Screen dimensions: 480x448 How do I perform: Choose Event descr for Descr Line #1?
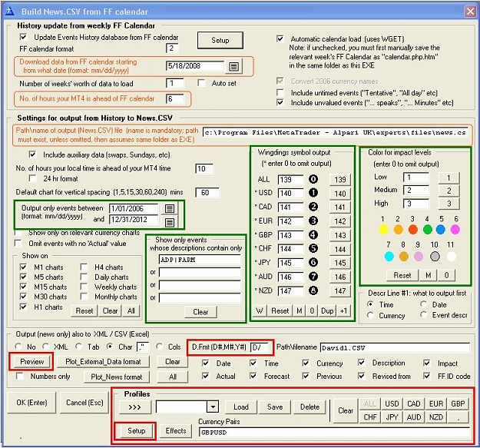click(x=424, y=314)
